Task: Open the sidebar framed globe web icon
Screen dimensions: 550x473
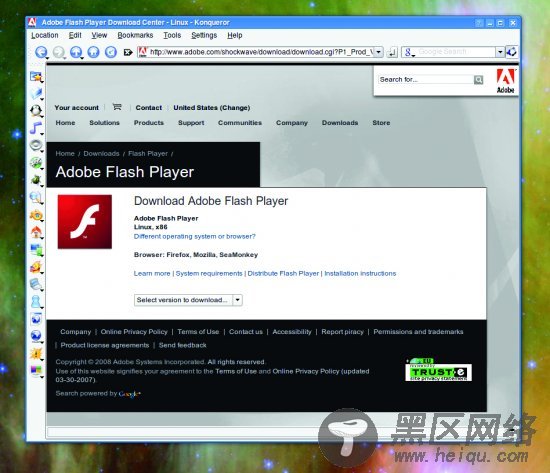Action: point(36,319)
